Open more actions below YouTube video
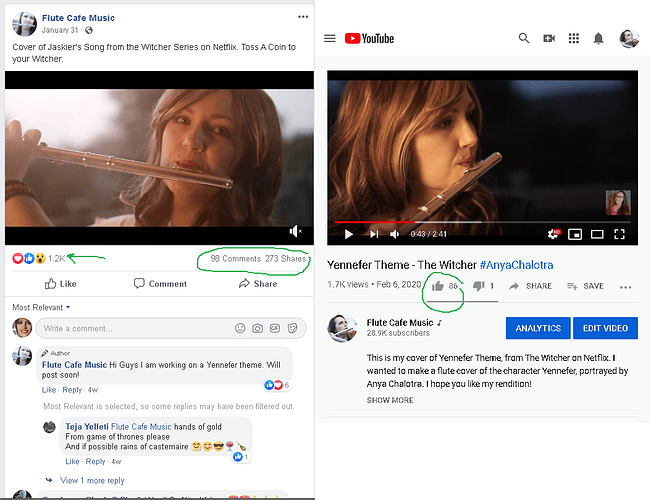 625,287
